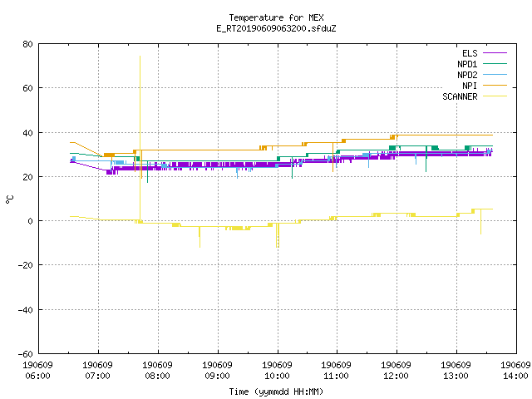Click the NPD1 legend label

[x=467, y=64]
